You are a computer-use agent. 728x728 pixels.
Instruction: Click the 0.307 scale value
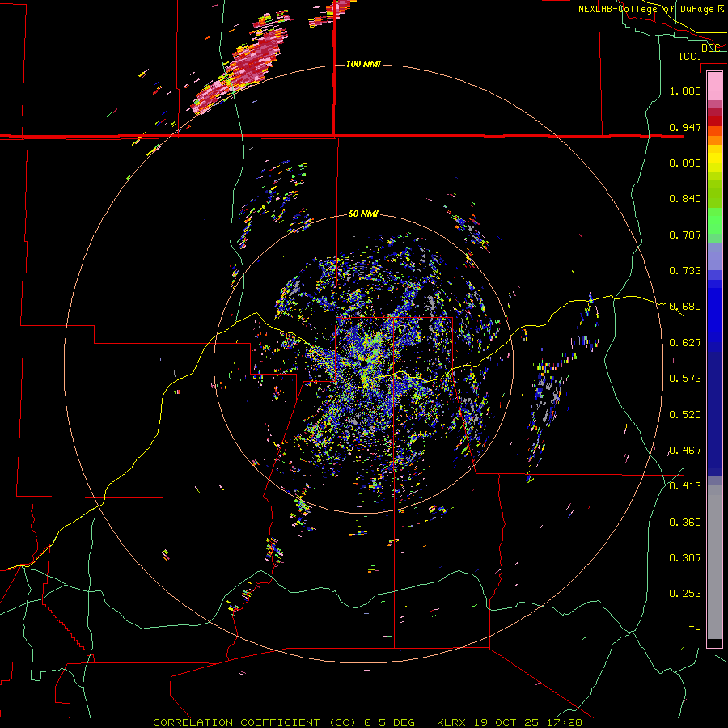685,557
